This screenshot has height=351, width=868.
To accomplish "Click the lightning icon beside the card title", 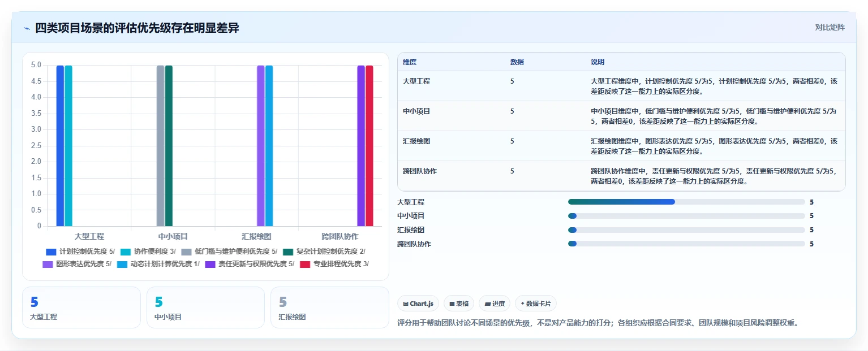I will (x=27, y=28).
